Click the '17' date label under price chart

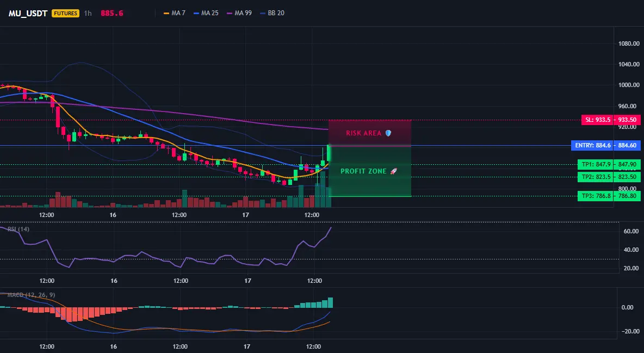[x=246, y=215]
